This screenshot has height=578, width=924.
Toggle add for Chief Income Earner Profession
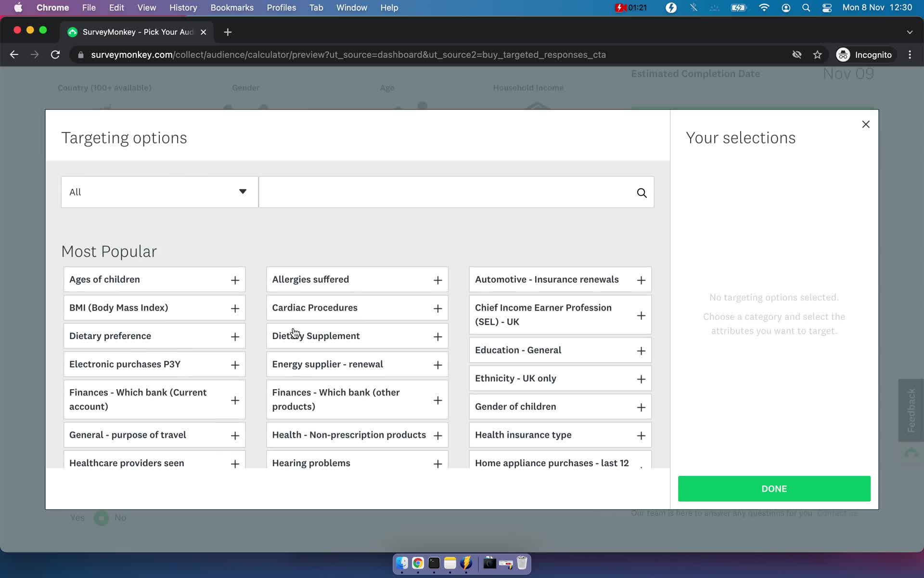641,315
